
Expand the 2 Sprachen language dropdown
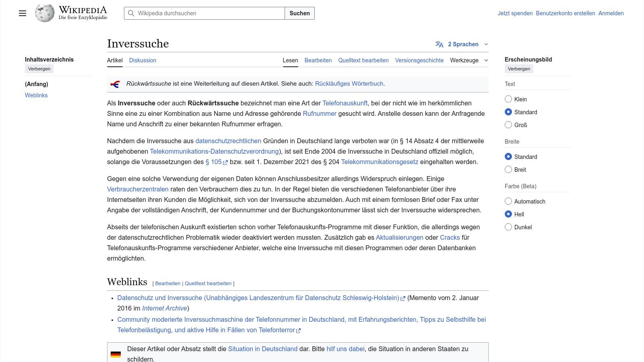462,44
